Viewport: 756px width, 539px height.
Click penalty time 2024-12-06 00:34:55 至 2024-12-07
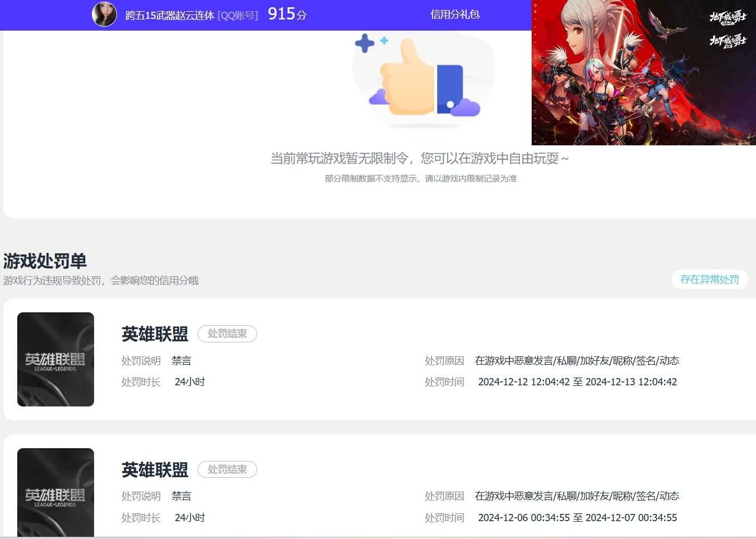[577, 518]
